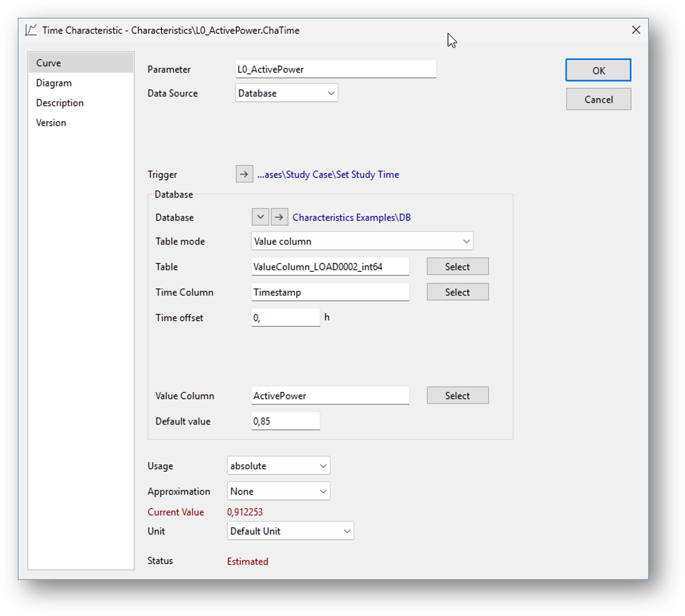The image size is (685, 616).
Task: Close the Time Characteristic dialog
Action: 636,30
